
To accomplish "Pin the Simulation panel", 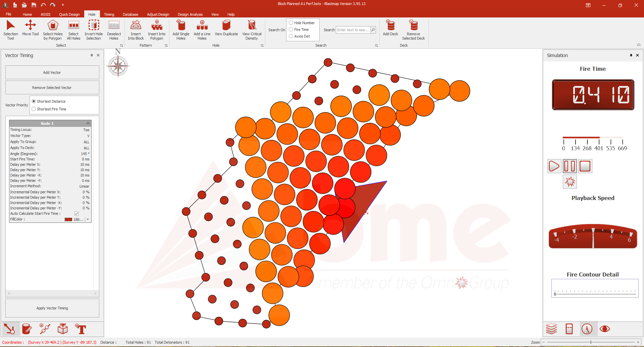I will pyautogui.click(x=631, y=55).
